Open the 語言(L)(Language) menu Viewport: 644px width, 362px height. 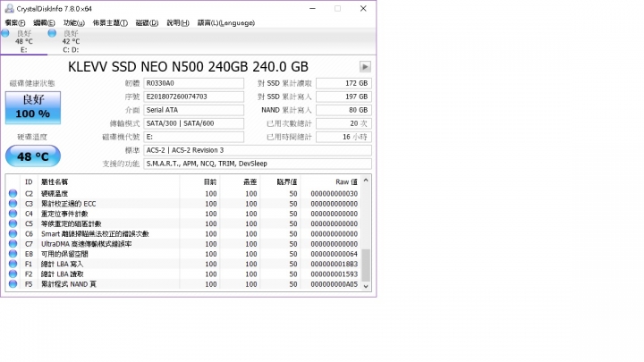click(226, 23)
